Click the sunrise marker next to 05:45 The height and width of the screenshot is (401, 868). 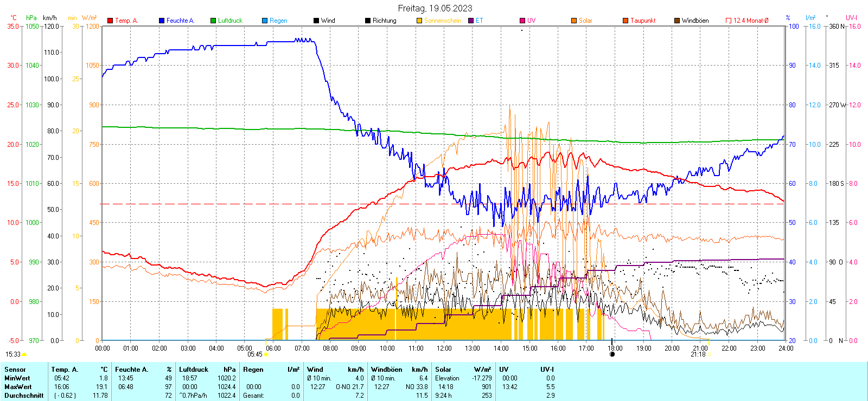click(266, 354)
